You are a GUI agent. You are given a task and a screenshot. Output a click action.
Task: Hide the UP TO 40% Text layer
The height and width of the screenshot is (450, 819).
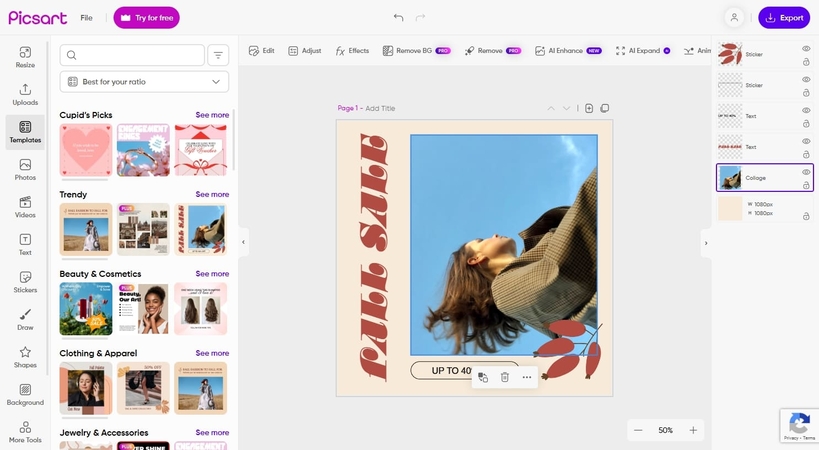tap(806, 110)
